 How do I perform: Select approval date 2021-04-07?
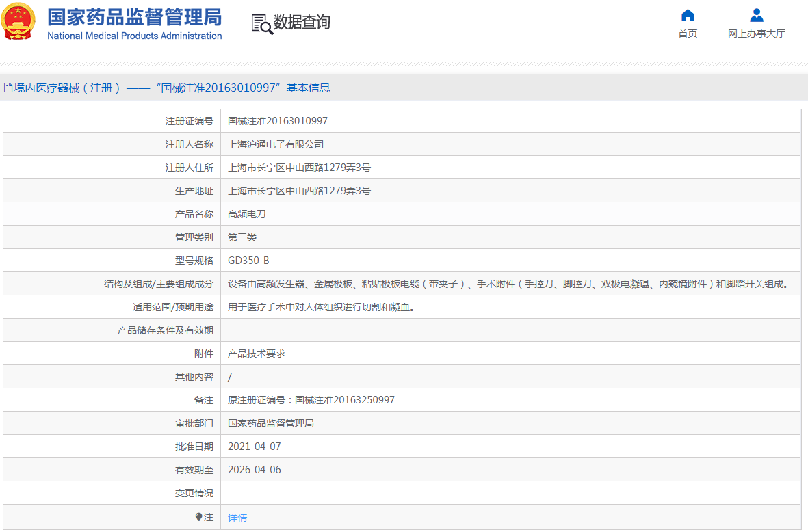pyautogui.click(x=254, y=447)
